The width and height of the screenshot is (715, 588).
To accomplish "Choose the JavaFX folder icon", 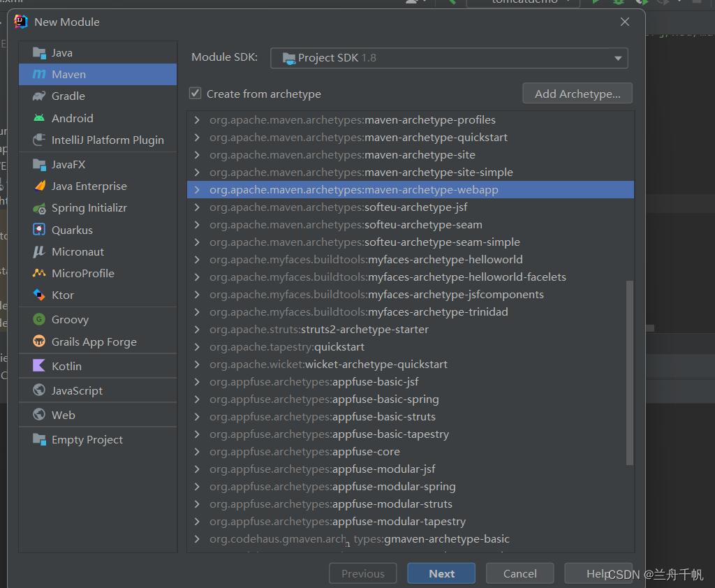I will pos(39,165).
